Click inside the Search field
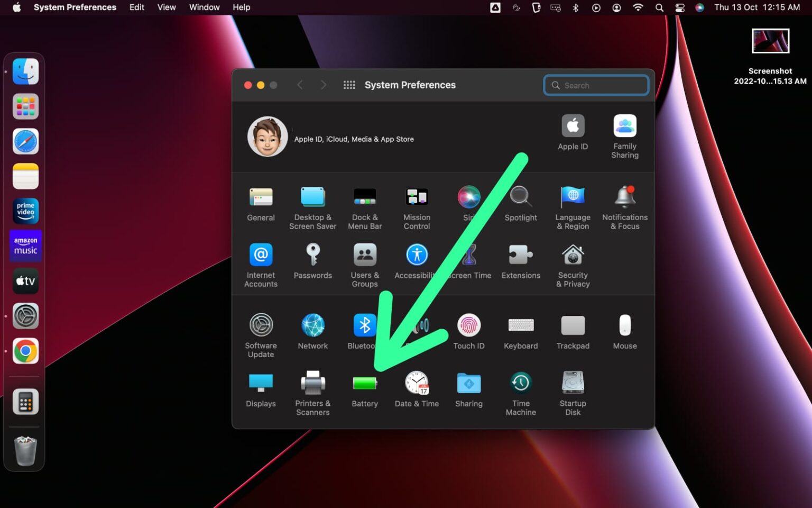This screenshot has width=812, height=508. (596, 85)
